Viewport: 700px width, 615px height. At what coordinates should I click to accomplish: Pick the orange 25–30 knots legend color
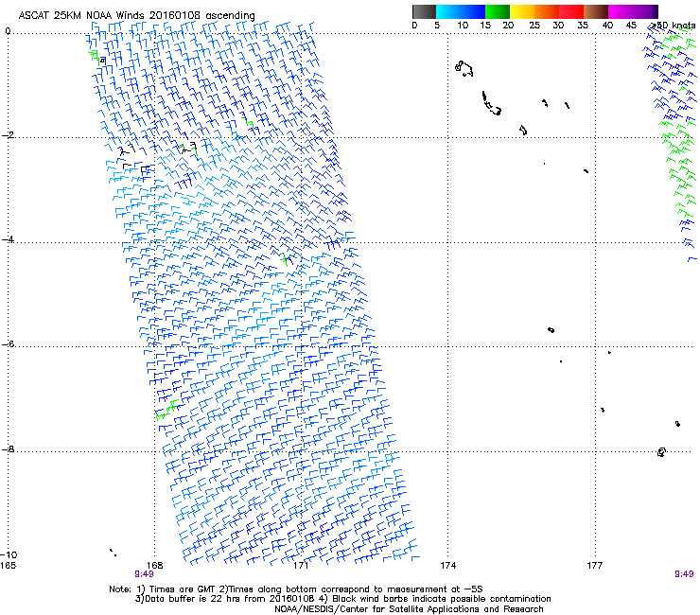[x=547, y=11]
